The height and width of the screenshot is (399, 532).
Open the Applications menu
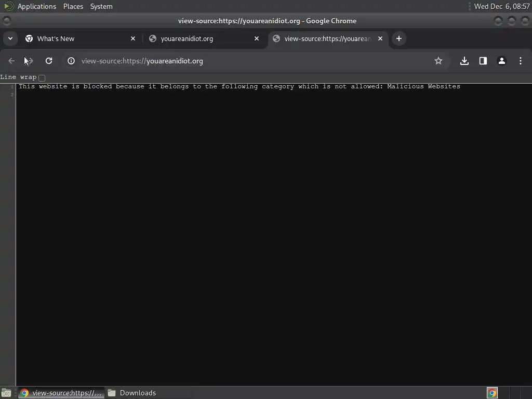37,6
